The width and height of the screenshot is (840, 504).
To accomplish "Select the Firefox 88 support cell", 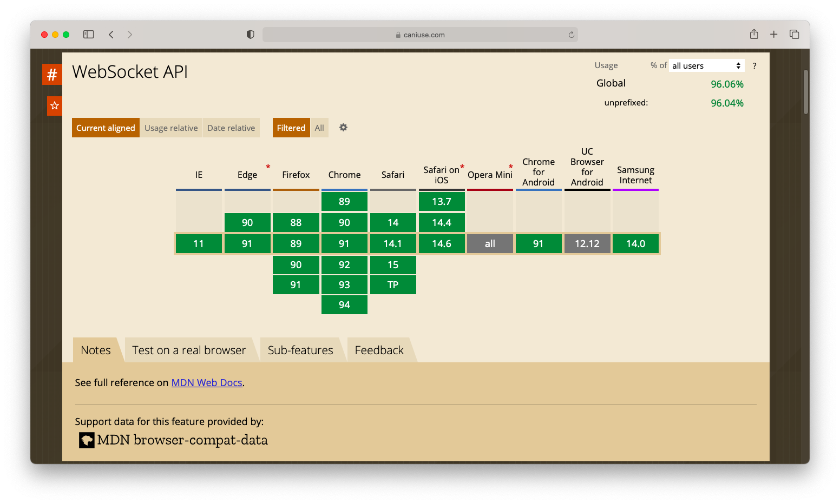I will pos(296,222).
